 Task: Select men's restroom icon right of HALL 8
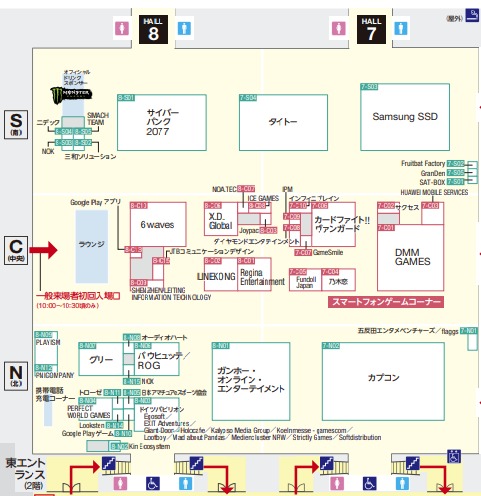click(184, 28)
